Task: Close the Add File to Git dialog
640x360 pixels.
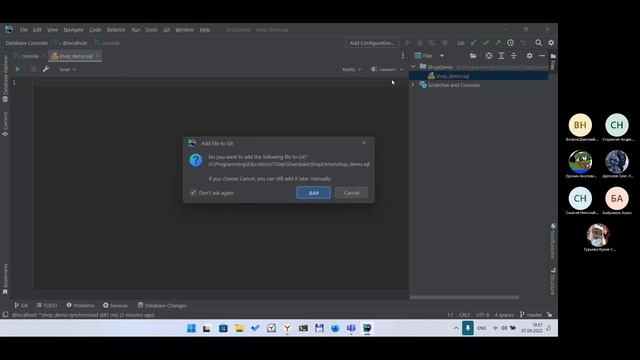Action: coord(364,143)
